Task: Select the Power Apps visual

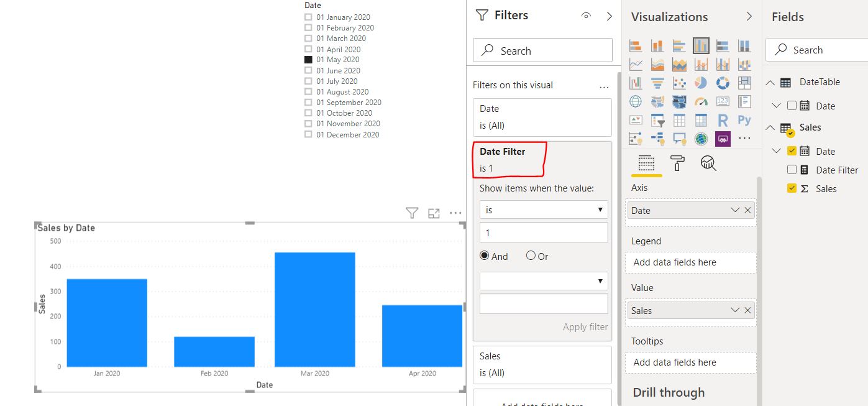Action: pyautogui.click(x=723, y=139)
